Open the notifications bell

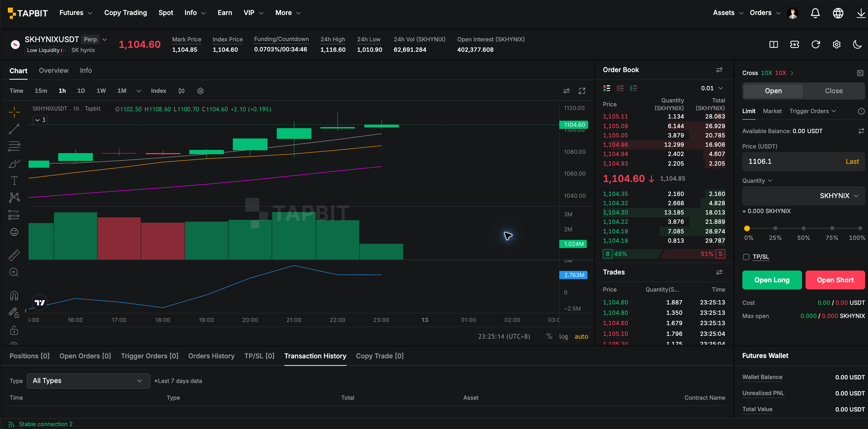(x=815, y=13)
